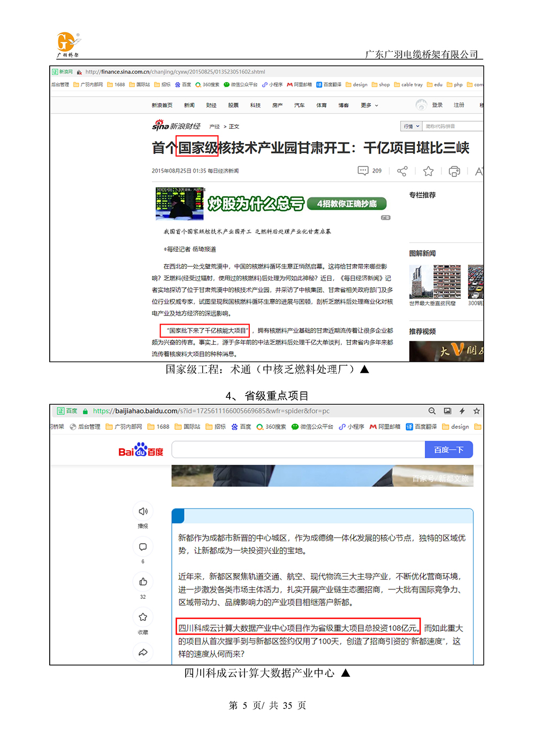Click the comments icon showing 209
The width and height of the screenshot is (535, 756).
[x=370, y=171]
